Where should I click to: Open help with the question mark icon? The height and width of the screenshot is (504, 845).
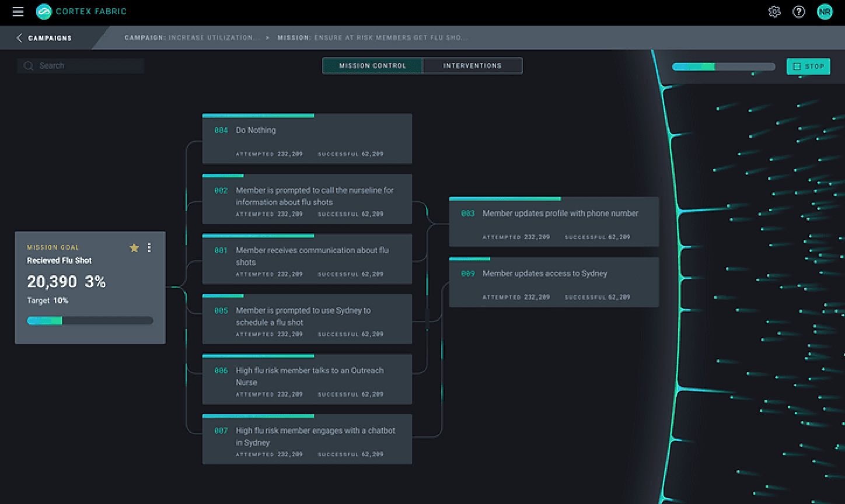(x=799, y=12)
